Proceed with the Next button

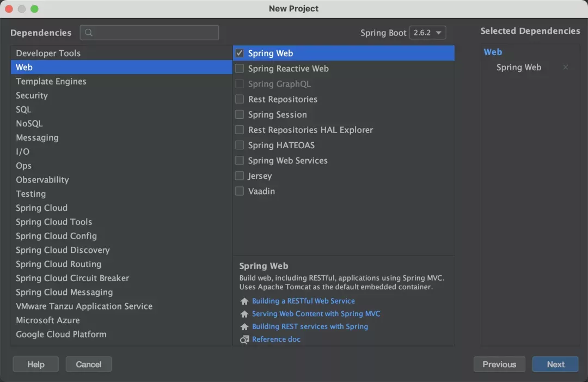(555, 365)
